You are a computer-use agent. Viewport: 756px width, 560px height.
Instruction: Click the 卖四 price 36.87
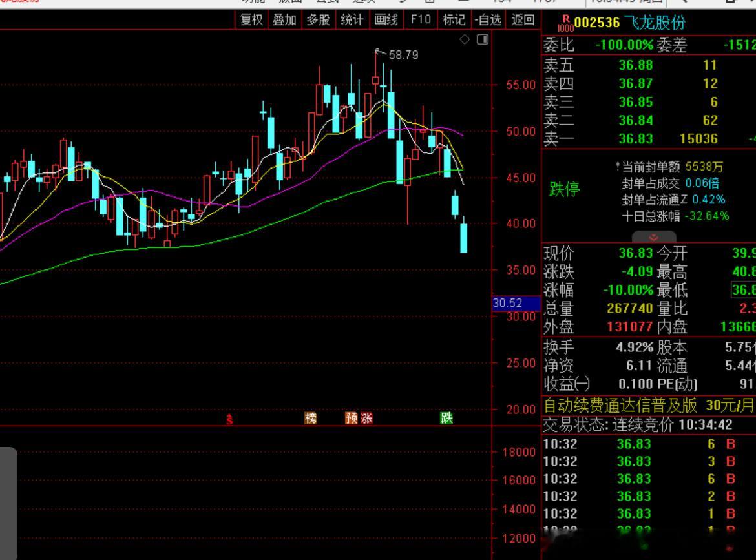pos(635,84)
